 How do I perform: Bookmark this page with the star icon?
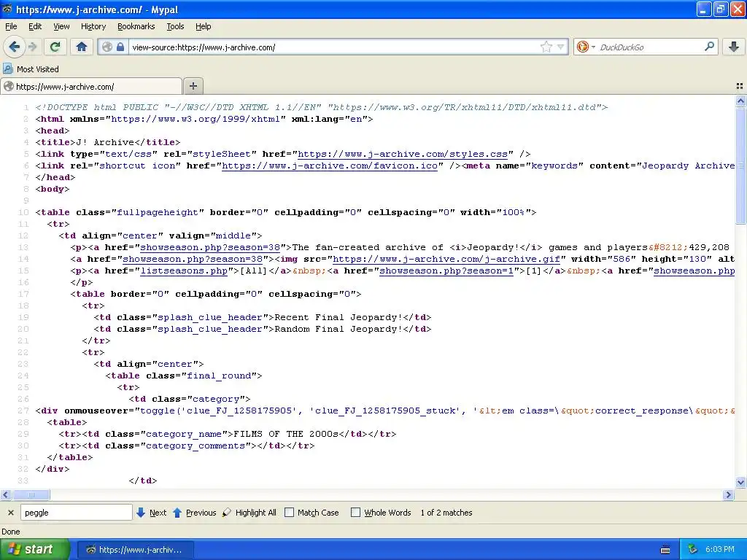click(546, 47)
